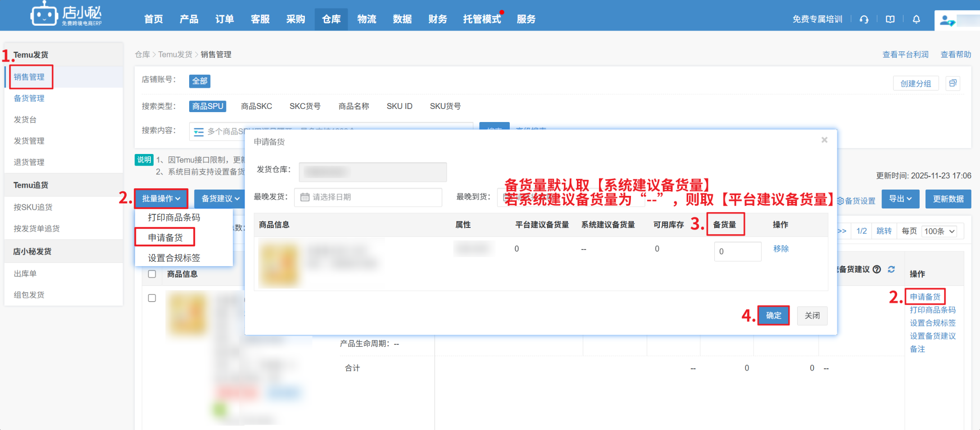Tick the select-all checkbox beside 商品信息 header

152,274
